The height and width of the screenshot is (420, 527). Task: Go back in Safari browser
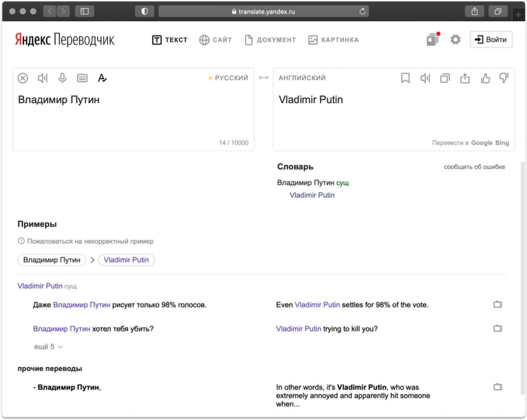50,12
